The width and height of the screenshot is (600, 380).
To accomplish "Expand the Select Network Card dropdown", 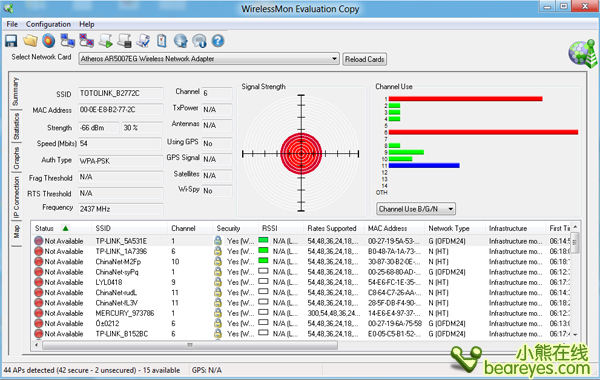I will pyautogui.click(x=334, y=59).
